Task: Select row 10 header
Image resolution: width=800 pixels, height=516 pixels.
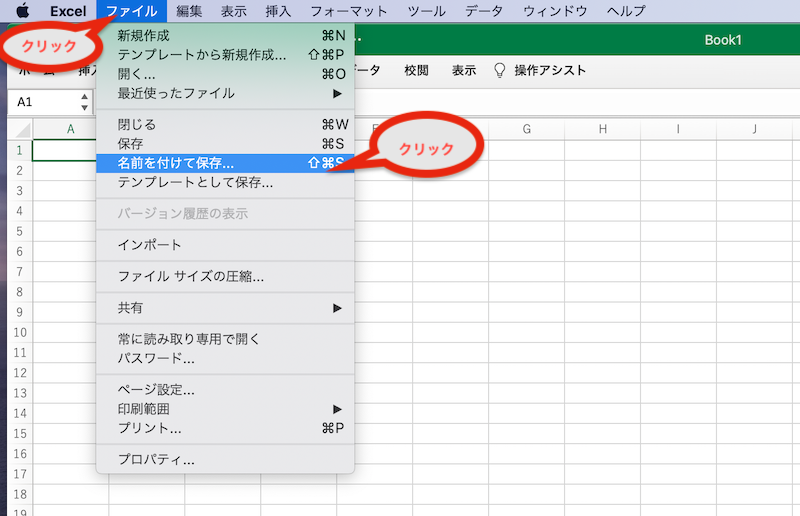Action: [x=20, y=332]
